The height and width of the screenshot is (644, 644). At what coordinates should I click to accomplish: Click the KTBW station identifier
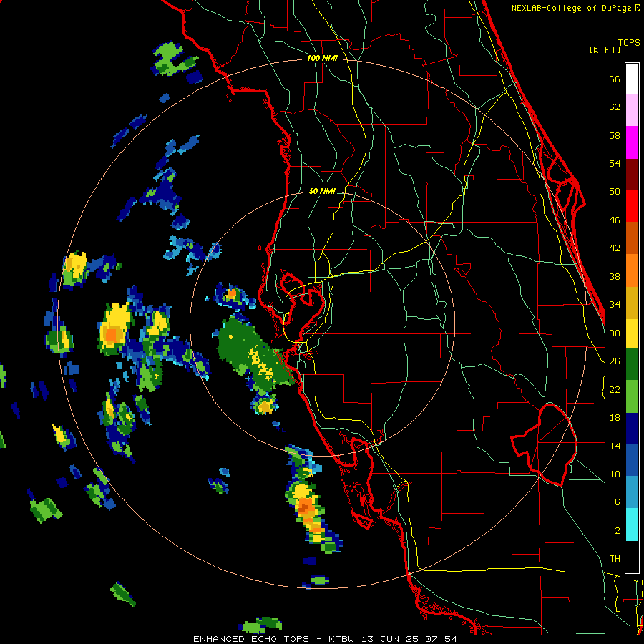(x=343, y=639)
